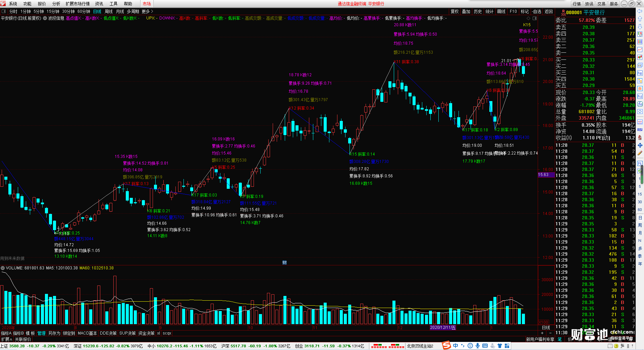
Task: Click the up arrow icon for previous stock
Action: (x=640, y=19)
